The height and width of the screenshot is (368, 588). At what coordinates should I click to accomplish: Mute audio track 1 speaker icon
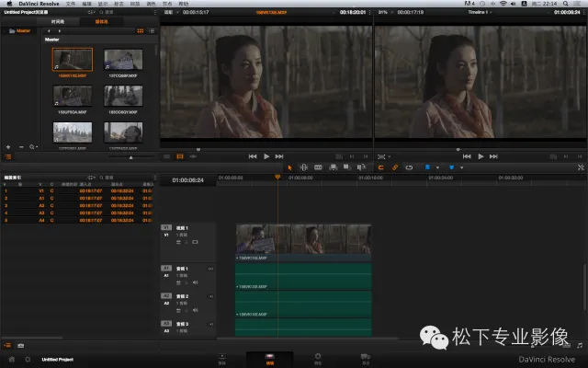[x=196, y=282]
